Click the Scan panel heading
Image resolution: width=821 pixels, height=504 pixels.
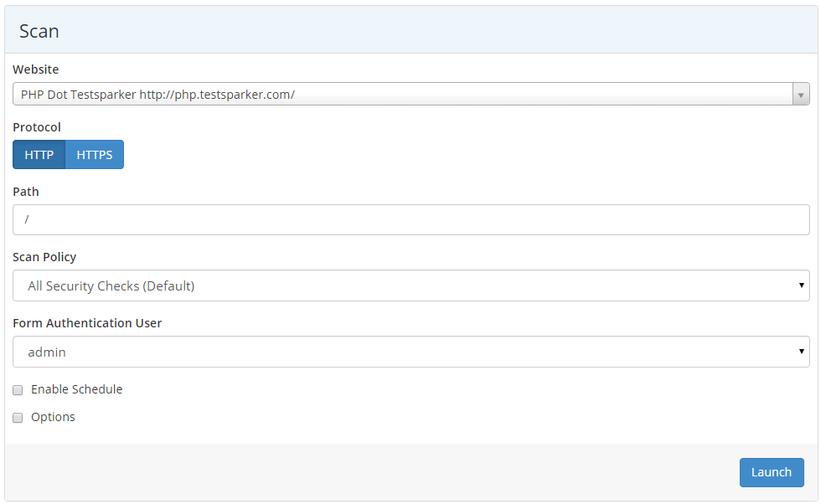pos(39,31)
